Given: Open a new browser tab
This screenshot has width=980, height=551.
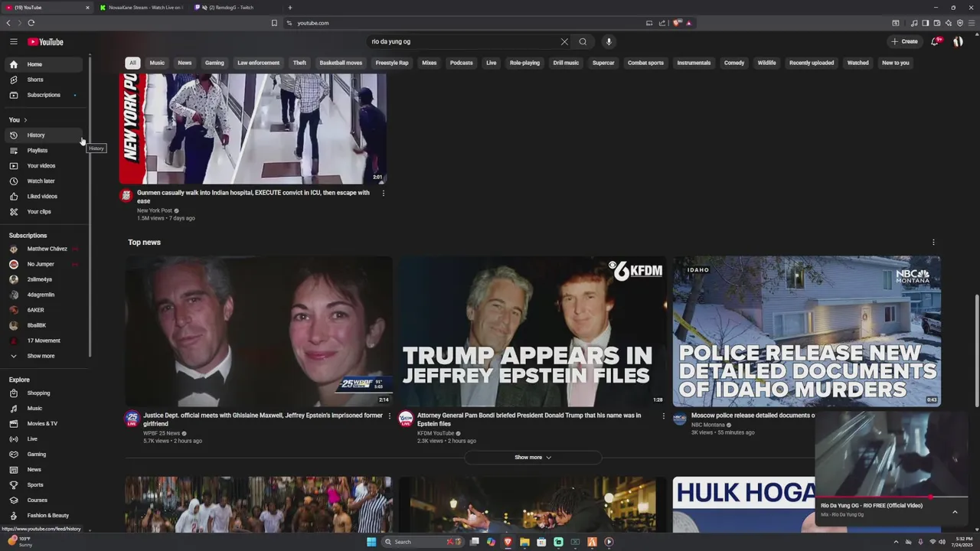Looking at the screenshot, I should 289,8.
